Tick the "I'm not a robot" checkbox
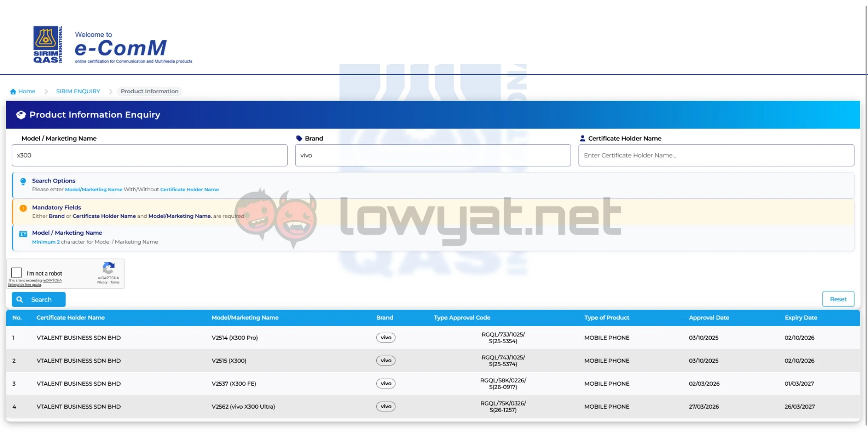The image size is (868, 432). coord(16,272)
